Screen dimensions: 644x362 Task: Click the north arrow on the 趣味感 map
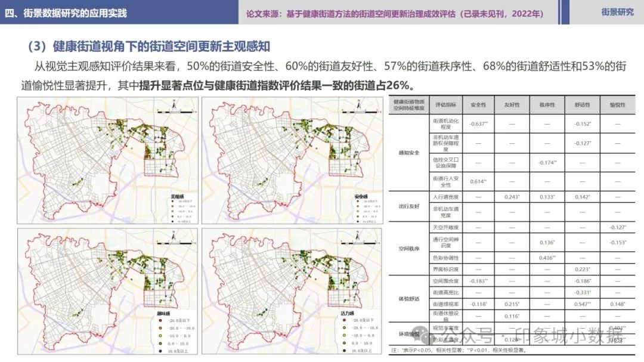[174, 236]
